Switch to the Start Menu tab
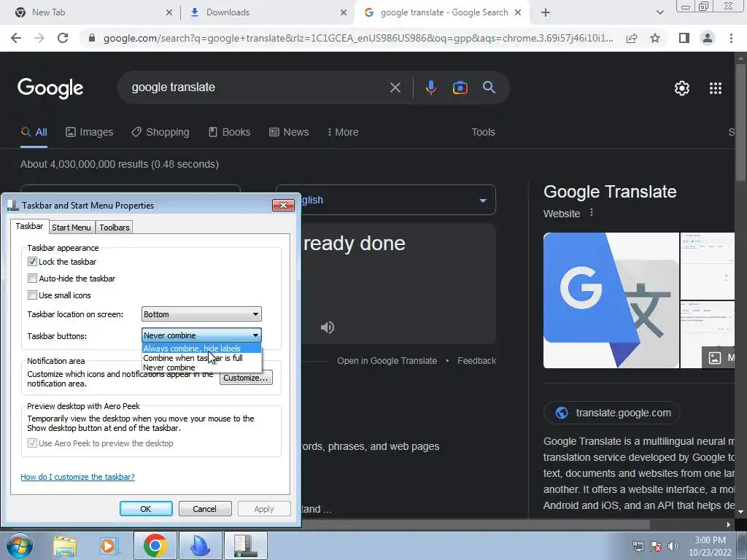Viewport: 747px width, 560px height. coord(71,227)
